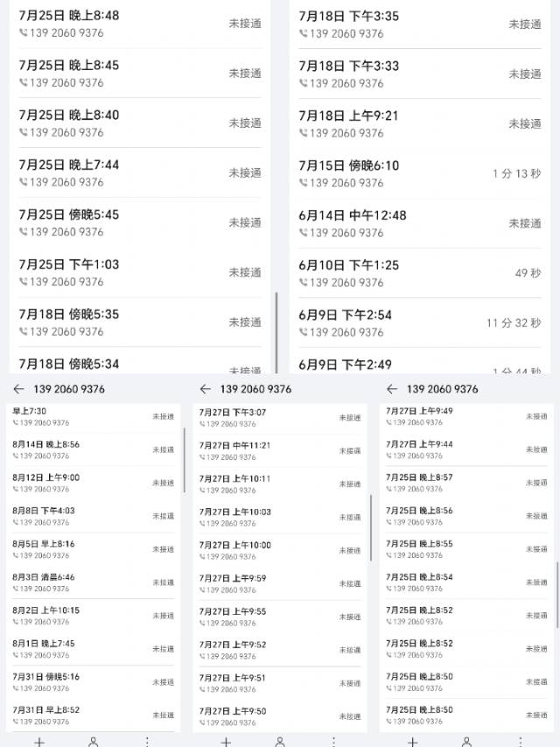The image size is (560, 747).
Task: Select the 7月15日 傍晚6:10 call lasting 1分13秒
Action: (420, 173)
